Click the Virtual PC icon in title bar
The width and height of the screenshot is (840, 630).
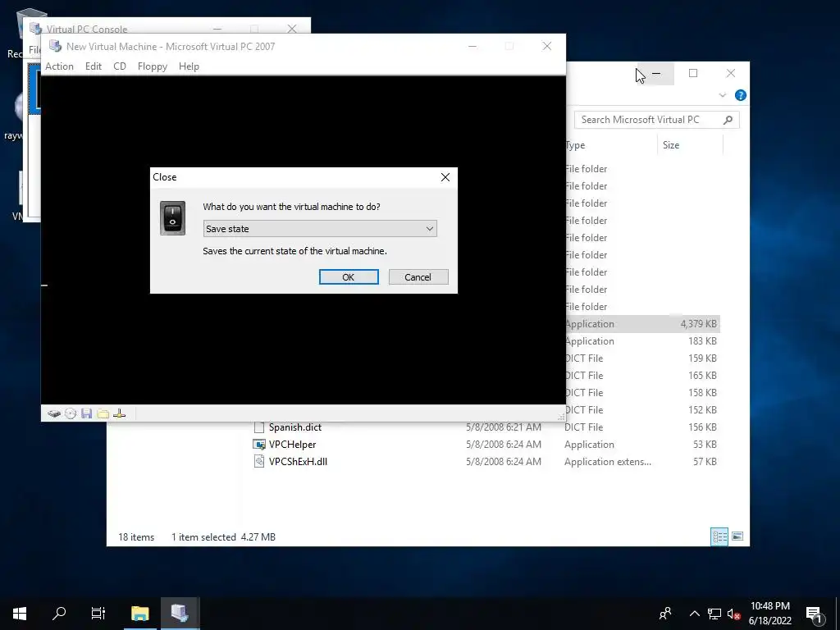pyautogui.click(x=55, y=46)
